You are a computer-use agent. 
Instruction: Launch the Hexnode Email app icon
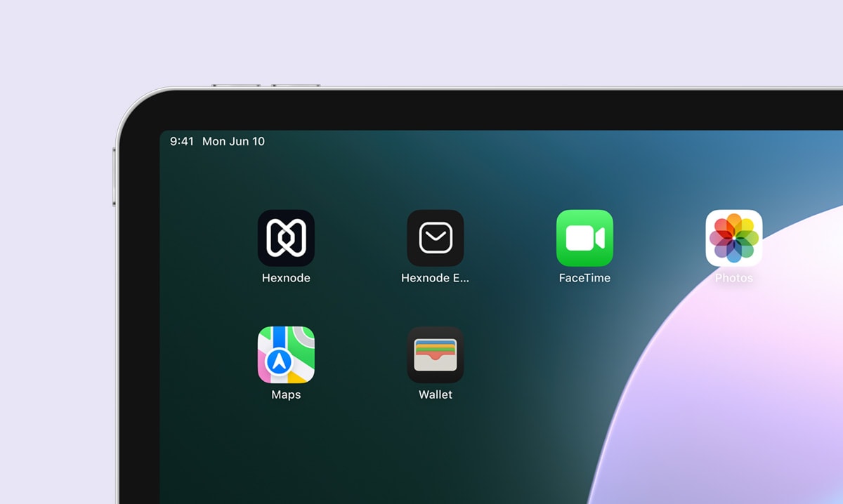436,238
